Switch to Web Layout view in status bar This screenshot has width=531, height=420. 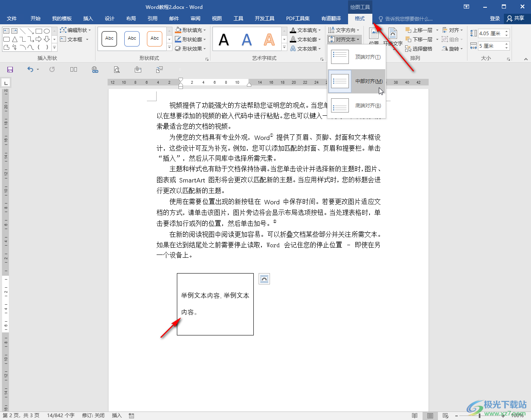[446, 416]
